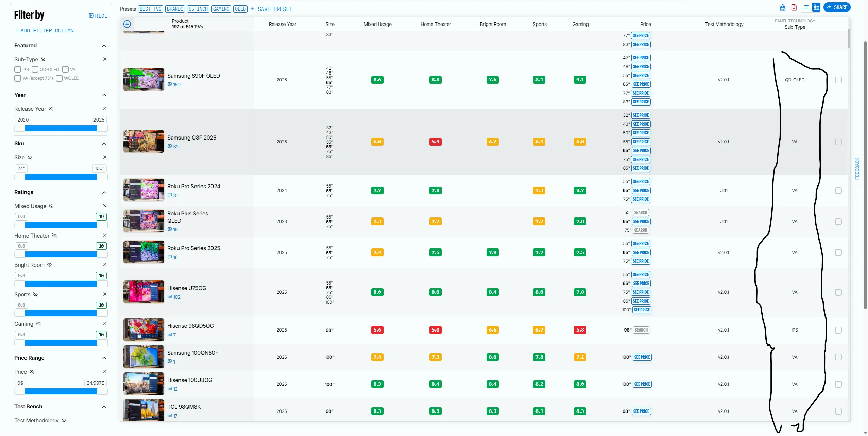Remove the Gaming filter with X

pos(105,324)
